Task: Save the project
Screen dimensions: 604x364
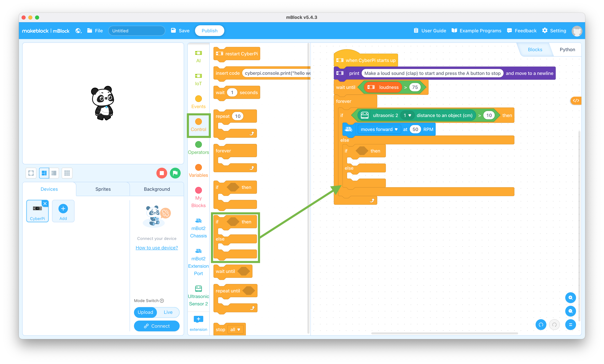Action: click(x=180, y=31)
